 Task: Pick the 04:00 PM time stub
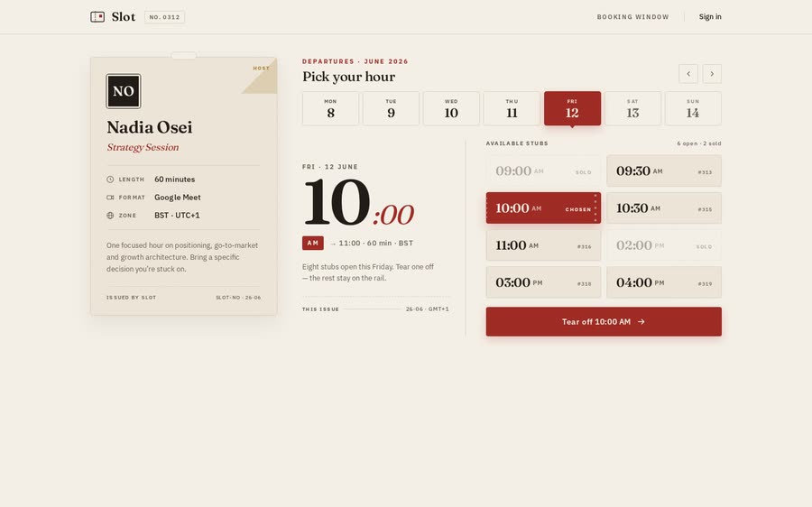(664, 282)
